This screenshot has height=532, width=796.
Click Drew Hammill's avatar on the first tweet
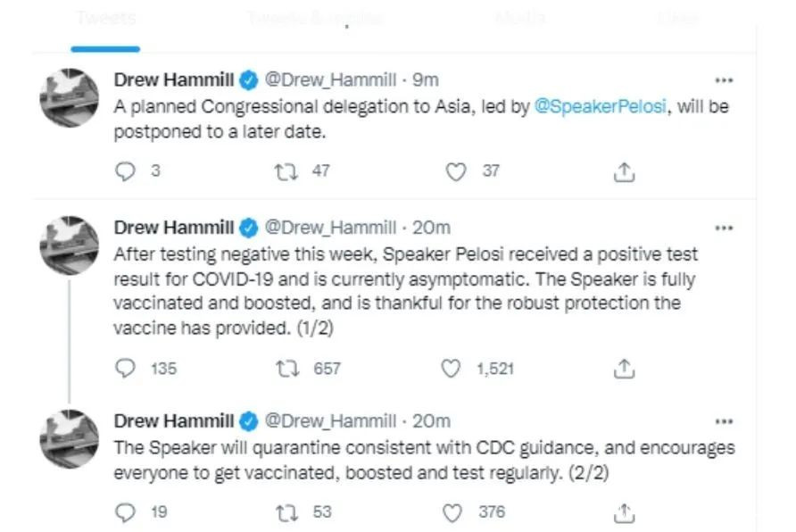click(70, 97)
